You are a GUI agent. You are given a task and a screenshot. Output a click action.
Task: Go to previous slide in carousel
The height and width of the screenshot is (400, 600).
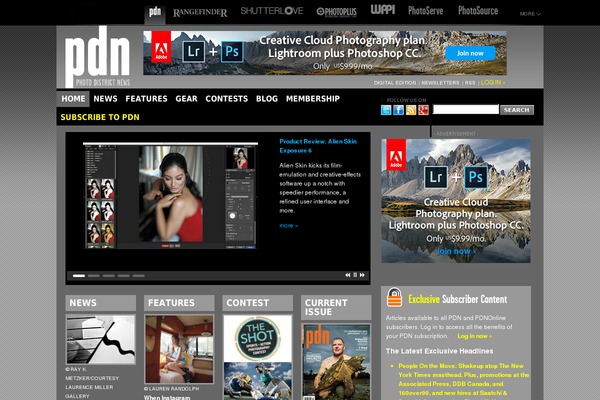(x=347, y=275)
